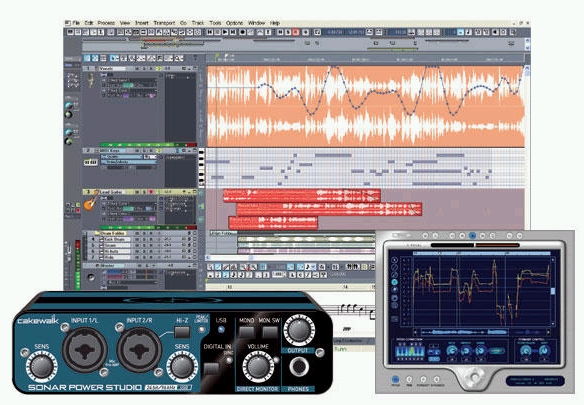Image resolution: width=584 pixels, height=405 pixels.
Task: Open the Window menu
Action: click(257, 23)
